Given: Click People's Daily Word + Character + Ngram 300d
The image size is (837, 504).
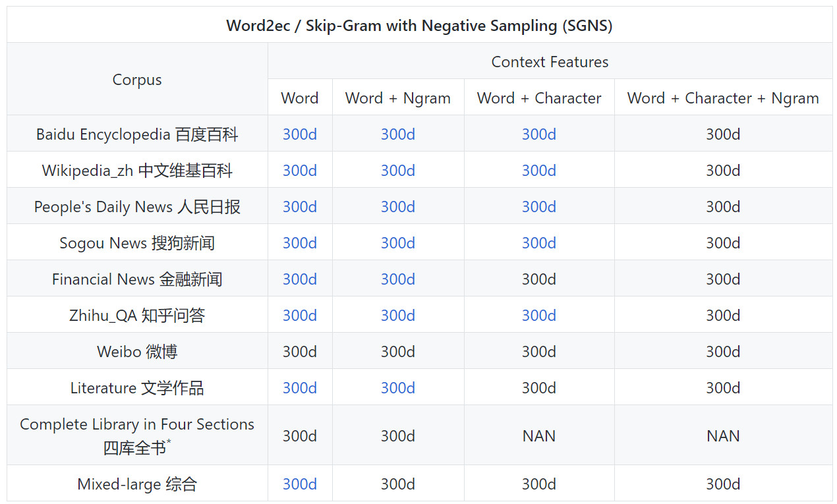Looking at the screenshot, I should tap(723, 207).
